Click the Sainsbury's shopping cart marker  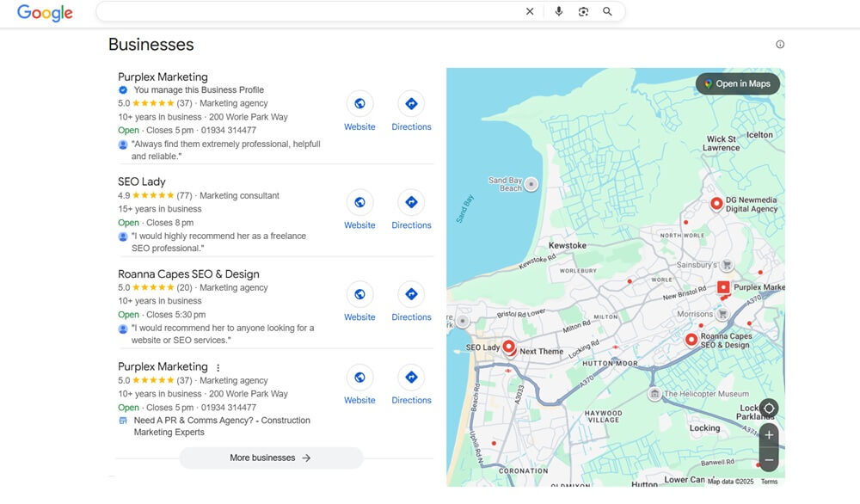[x=727, y=265]
